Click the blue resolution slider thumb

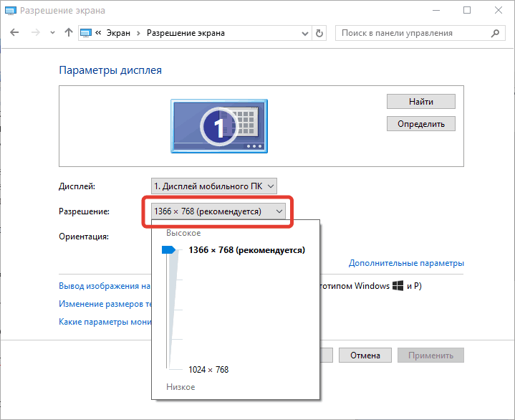tap(168, 250)
